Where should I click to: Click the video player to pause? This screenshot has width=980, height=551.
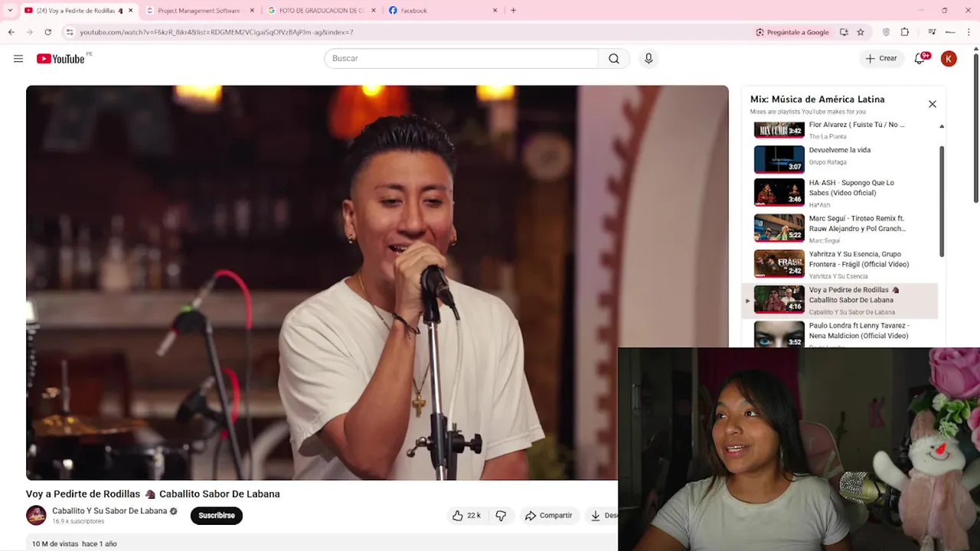coord(377,282)
